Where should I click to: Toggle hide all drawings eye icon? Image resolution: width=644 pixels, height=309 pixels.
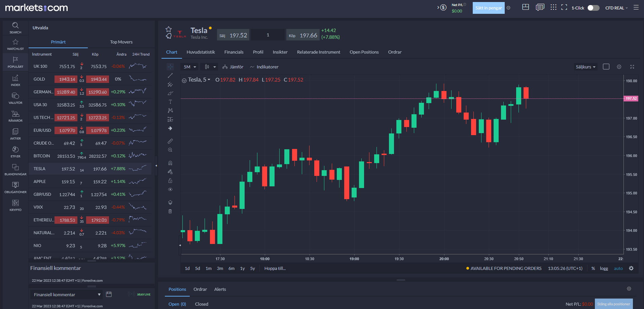point(170,189)
